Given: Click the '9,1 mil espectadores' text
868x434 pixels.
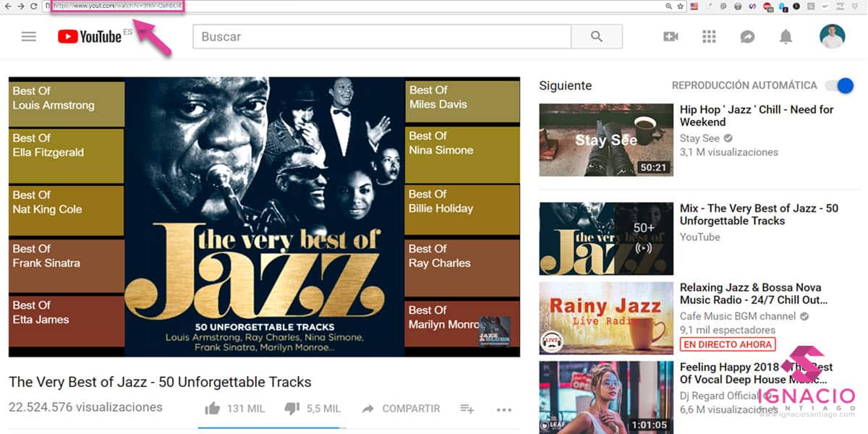Looking at the screenshot, I should click(x=728, y=330).
